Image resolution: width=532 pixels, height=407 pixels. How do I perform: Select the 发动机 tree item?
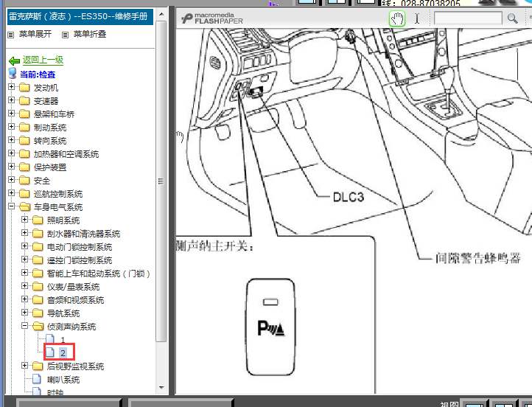46,88
